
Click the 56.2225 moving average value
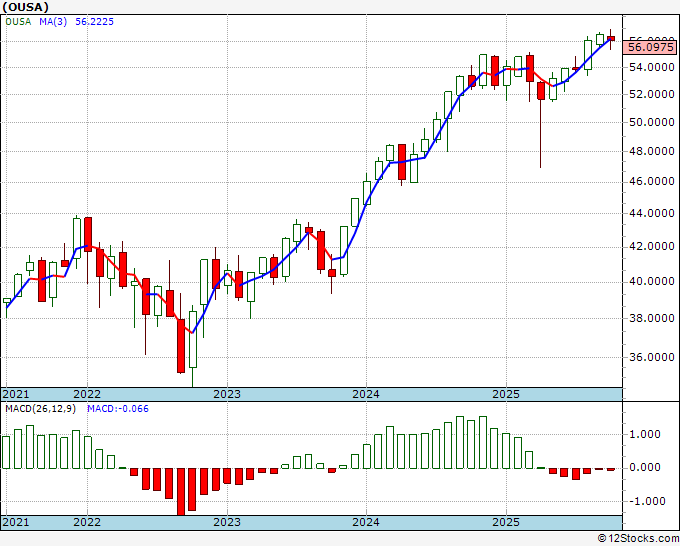click(x=95, y=21)
